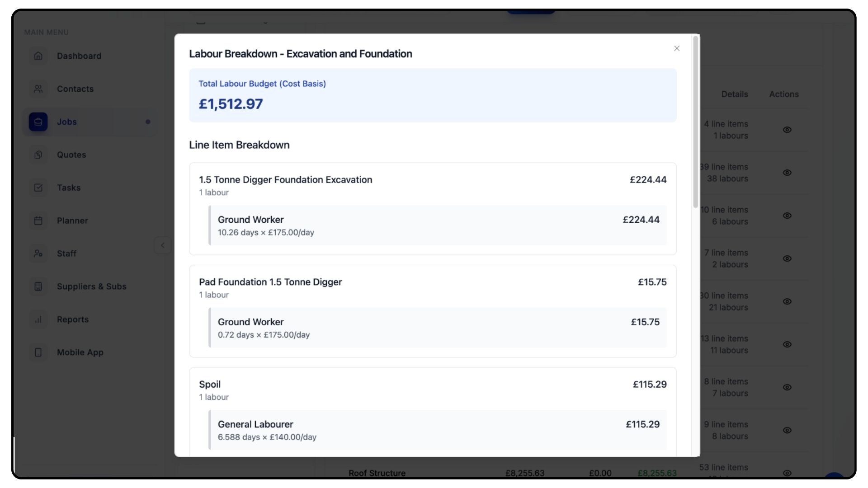The width and height of the screenshot is (868, 488).
Task: Click the Dashboard home icon
Action: point(38,56)
